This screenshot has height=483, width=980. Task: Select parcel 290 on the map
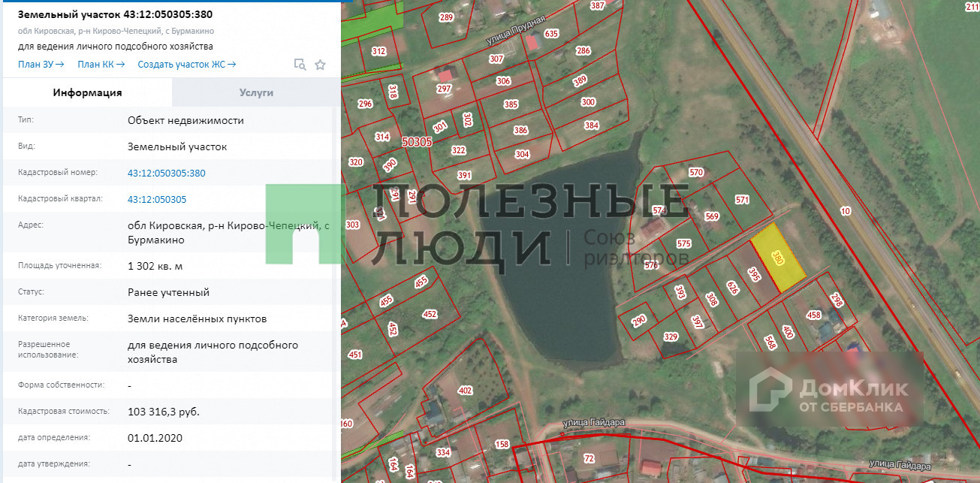pyautogui.click(x=638, y=320)
